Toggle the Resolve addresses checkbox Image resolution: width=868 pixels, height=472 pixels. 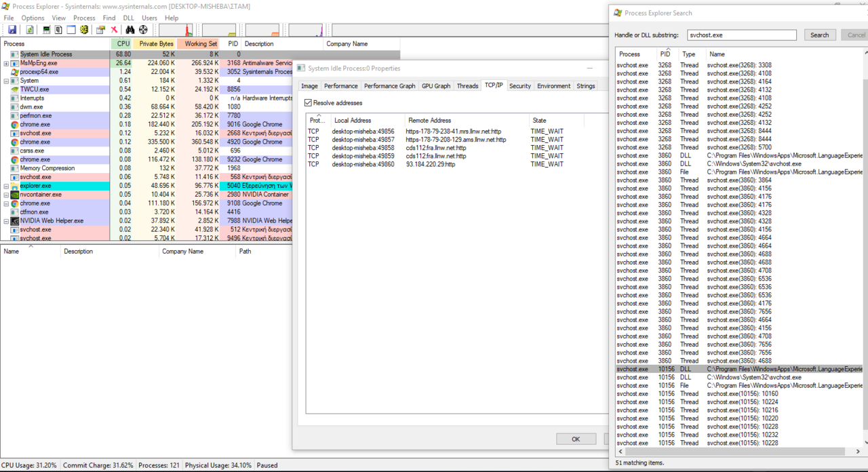[x=309, y=103]
